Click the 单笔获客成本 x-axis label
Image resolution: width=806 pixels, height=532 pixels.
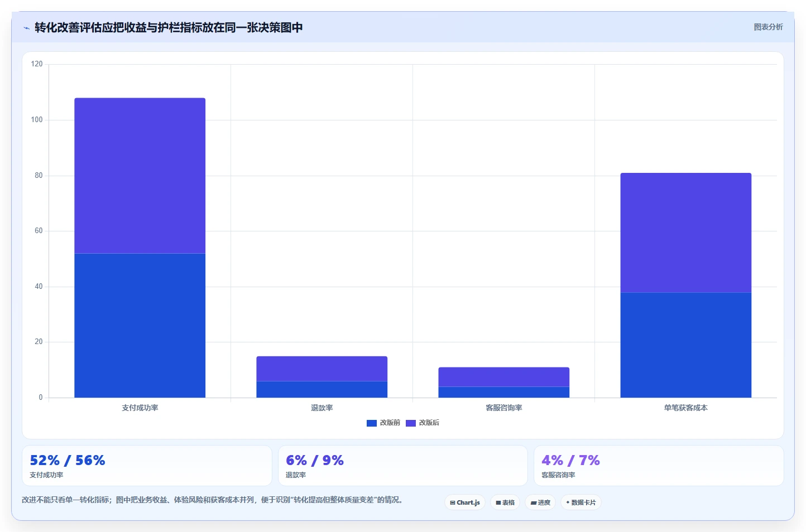pyautogui.click(x=686, y=408)
